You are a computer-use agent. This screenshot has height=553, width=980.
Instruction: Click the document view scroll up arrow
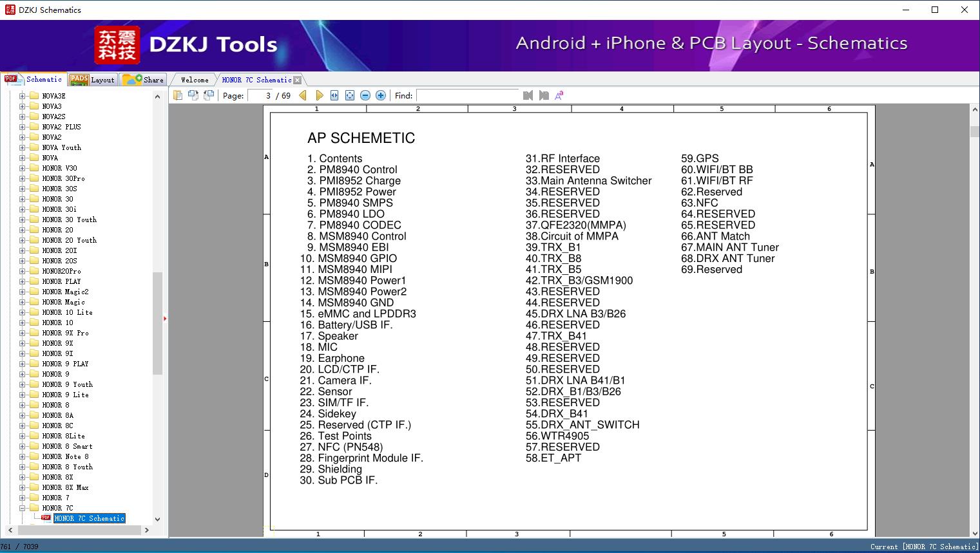975,111
